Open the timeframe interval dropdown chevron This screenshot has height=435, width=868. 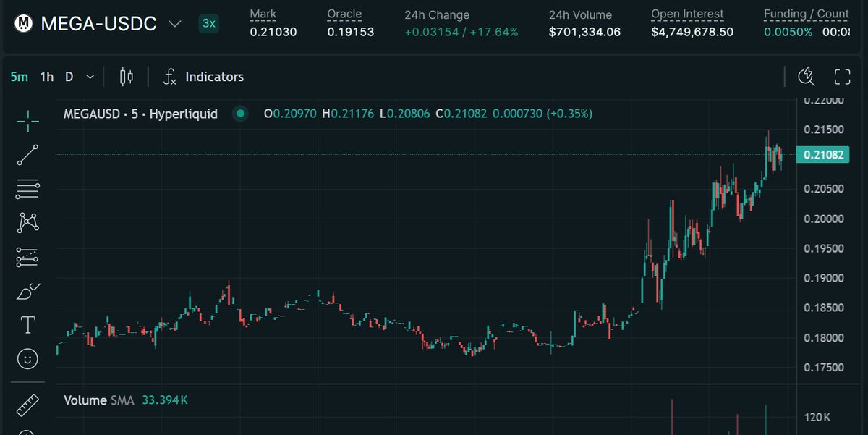coord(90,77)
